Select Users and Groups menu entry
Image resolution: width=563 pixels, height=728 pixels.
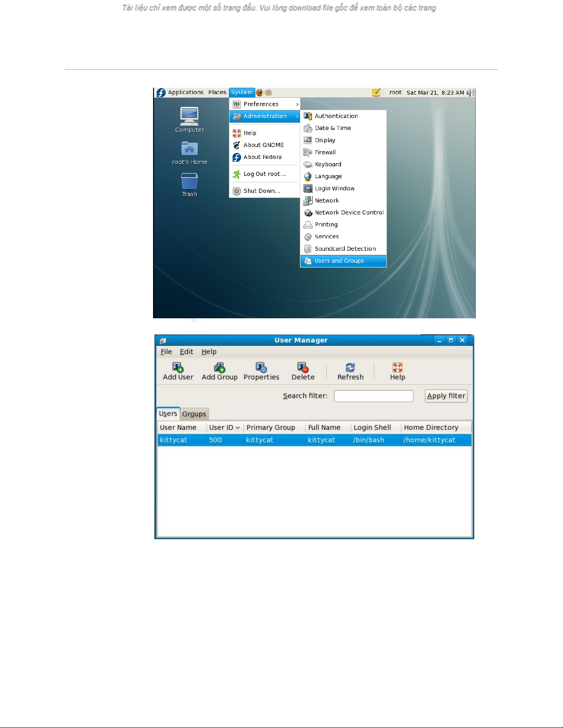(x=339, y=261)
